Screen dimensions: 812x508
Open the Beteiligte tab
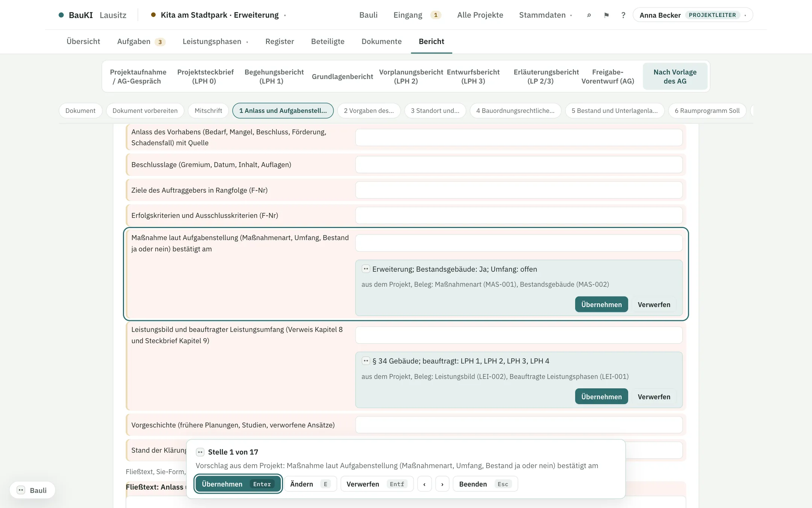tap(327, 41)
